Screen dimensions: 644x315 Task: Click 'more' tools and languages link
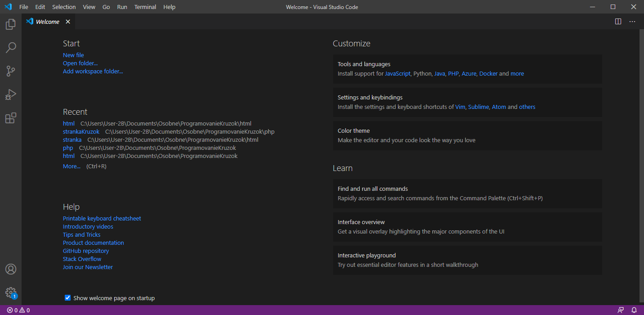[517, 74]
